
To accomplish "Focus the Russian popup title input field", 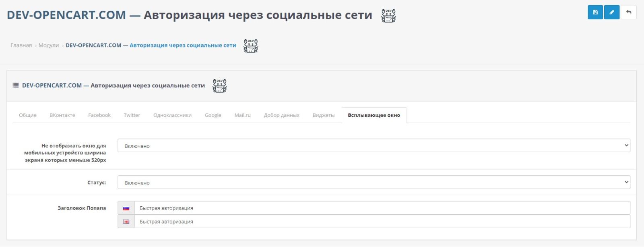I will [x=382, y=208].
